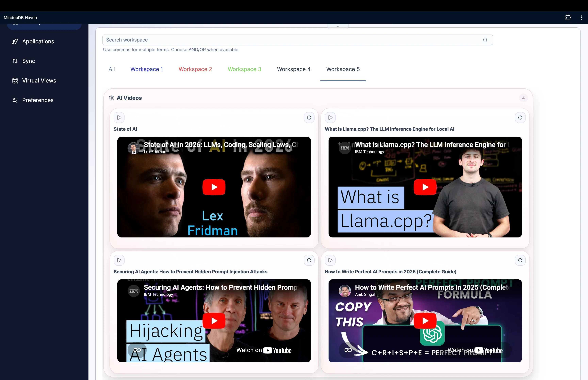588x380 pixels.
Task: Open the browser extensions puzzle icon
Action: pos(568,17)
